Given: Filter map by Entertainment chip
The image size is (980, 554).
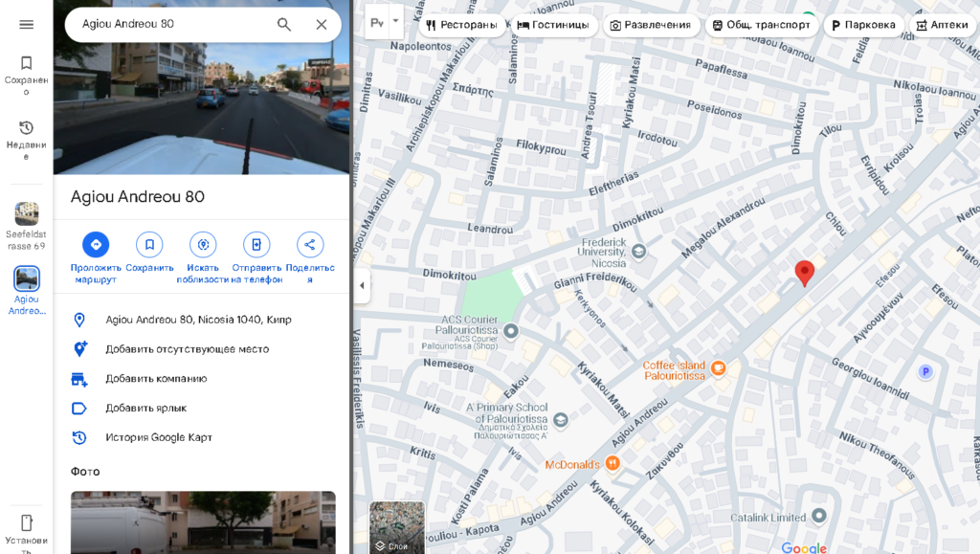Looking at the screenshot, I should click(x=651, y=25).
